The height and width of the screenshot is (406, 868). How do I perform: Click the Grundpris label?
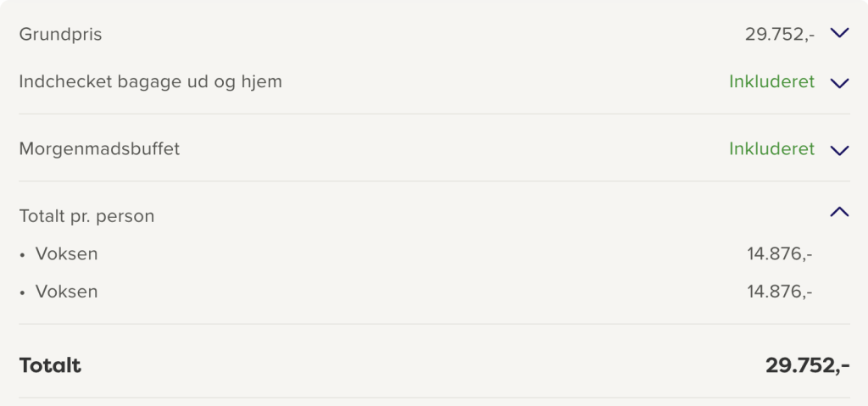click(60, 35)
